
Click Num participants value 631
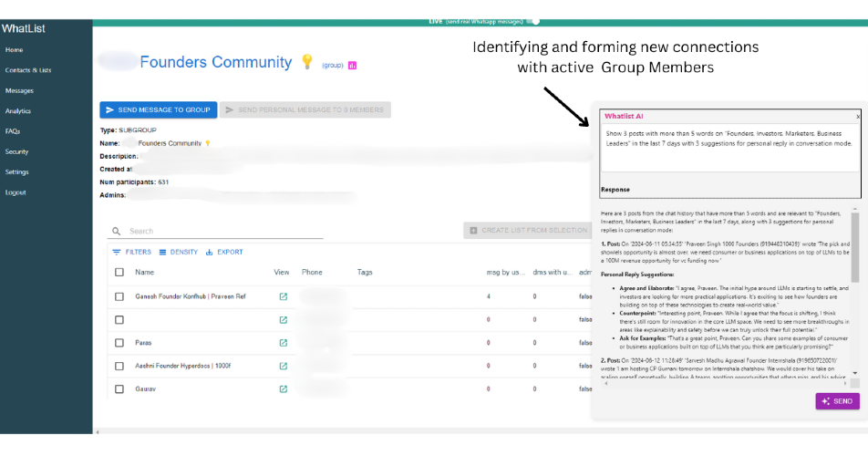point(163,182)
